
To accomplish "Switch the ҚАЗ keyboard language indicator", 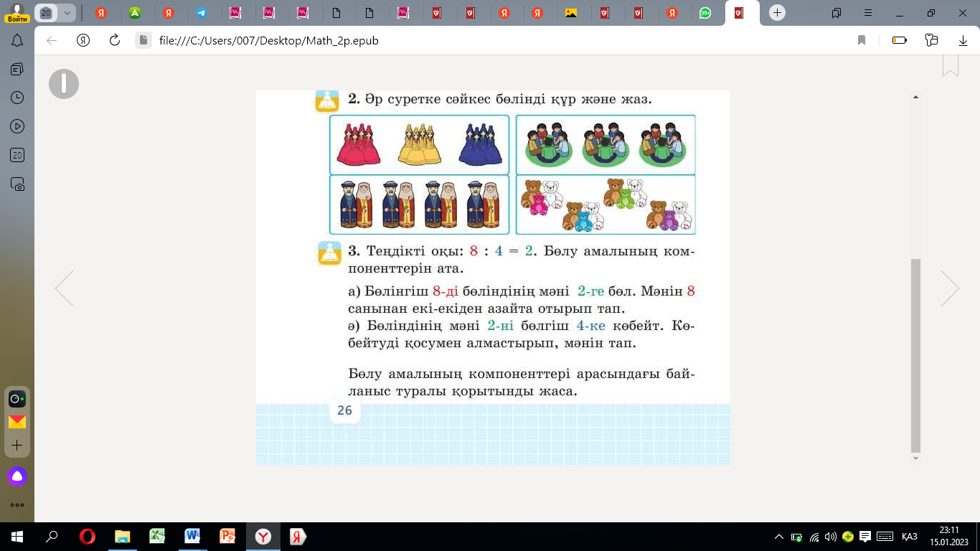I will [909, 537].
